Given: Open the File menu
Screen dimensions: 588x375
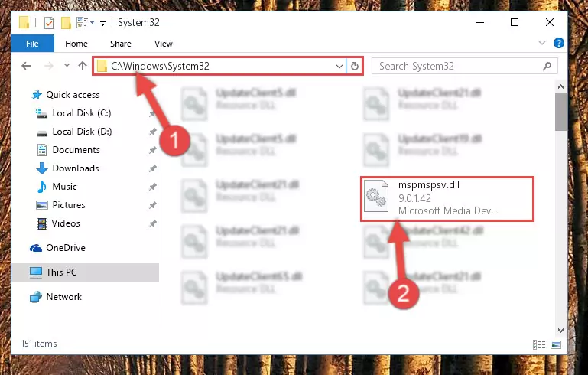Looking at the screenshot, I should pos(32,44).
